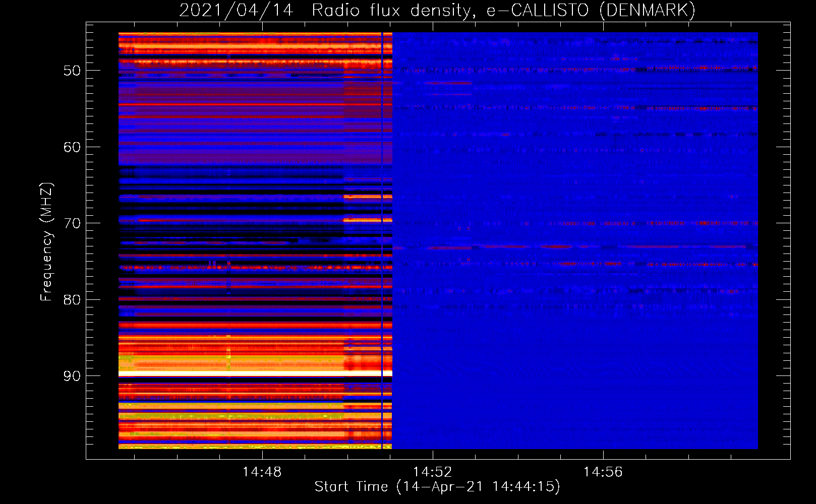This screenshot has height=504, width=816.
Task: Click the 14:48 time tick label
Action: pos(262,472)
